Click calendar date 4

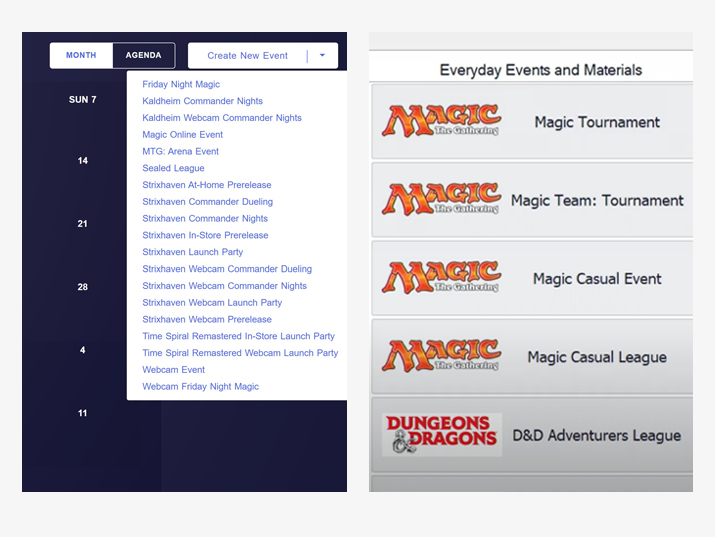(83, 350)
